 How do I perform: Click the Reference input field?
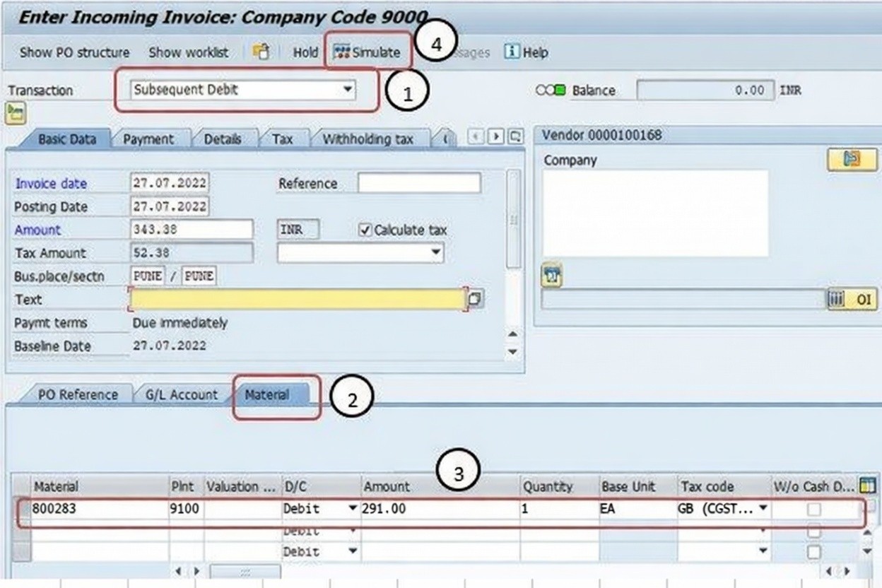418,184
